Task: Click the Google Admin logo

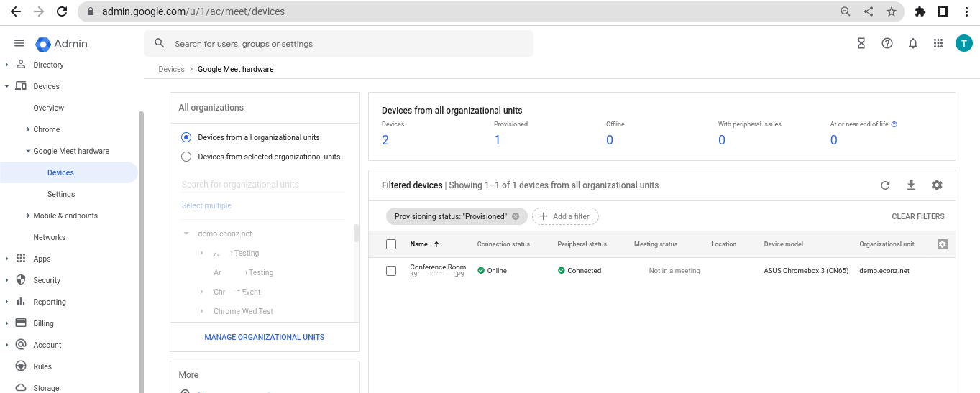Action: [x=61, y=44]
